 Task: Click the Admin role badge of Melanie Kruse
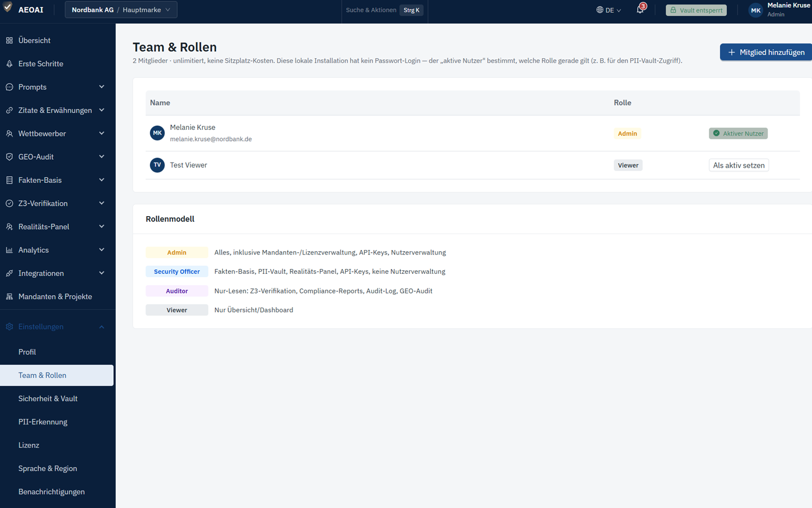(x=627, y=134)
